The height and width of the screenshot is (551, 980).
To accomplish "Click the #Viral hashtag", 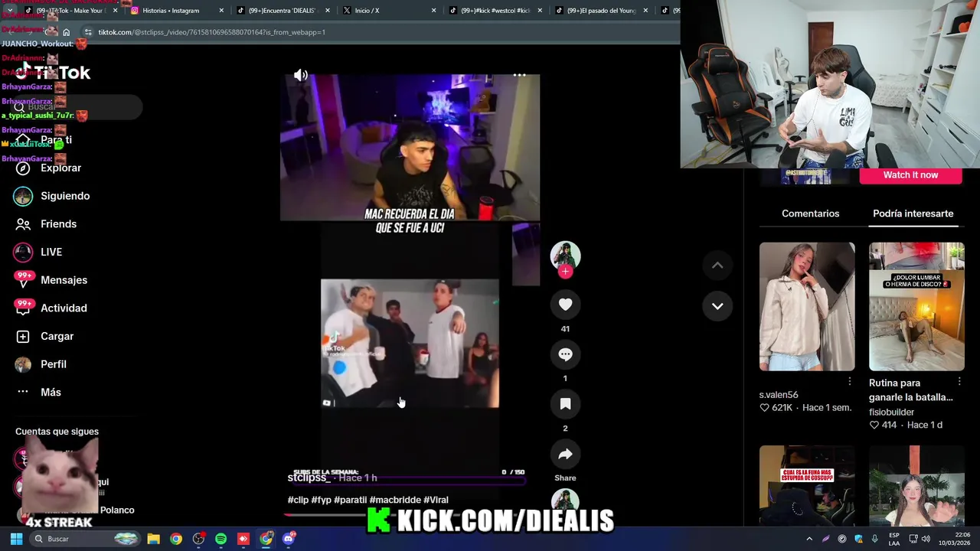I will (x=436, y=500).
